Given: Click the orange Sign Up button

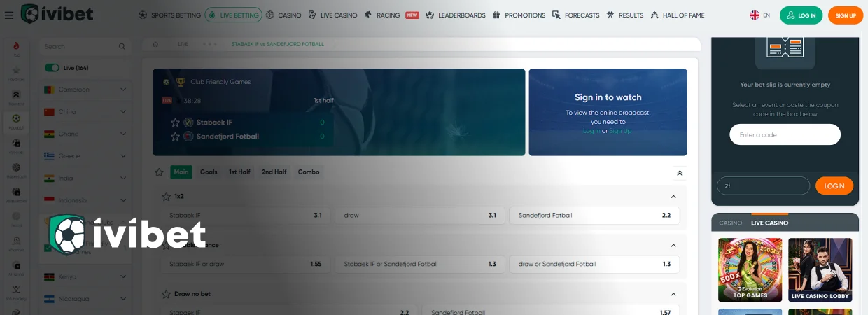Looking at the screenshot, I should 846,15.
